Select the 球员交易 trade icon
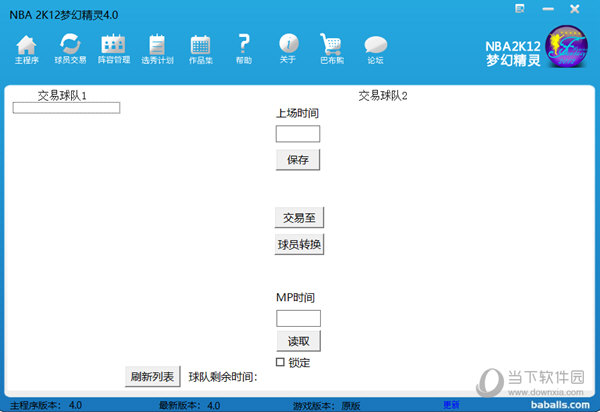The width and height of the screenshot is (600, 412). click(x=70, y=49)
